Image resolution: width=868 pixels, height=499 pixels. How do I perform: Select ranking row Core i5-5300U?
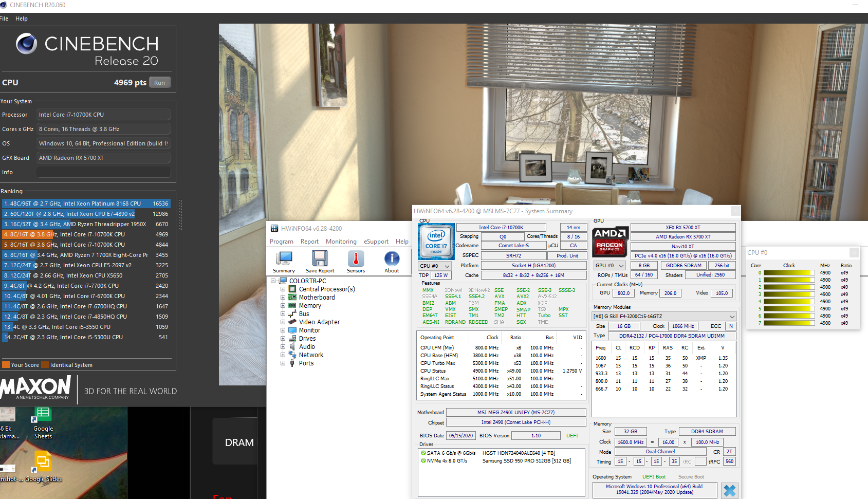(86, 337)
